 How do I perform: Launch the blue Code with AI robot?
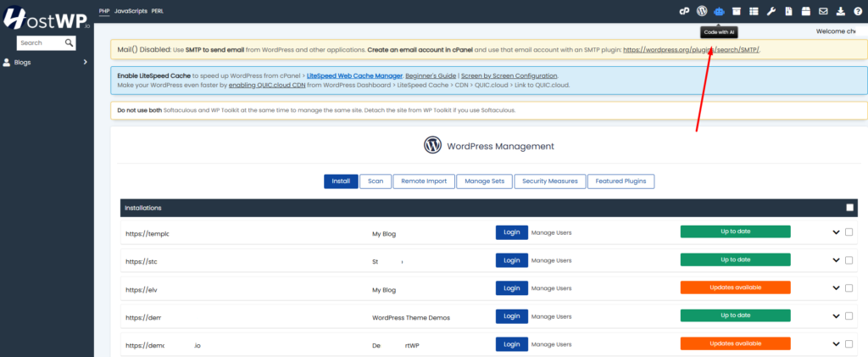tap(719, 11)
